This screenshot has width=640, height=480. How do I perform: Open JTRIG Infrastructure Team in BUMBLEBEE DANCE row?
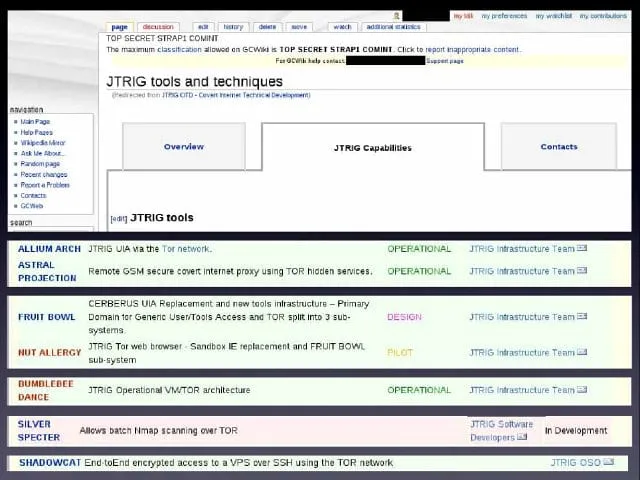[x=522, y=390]
